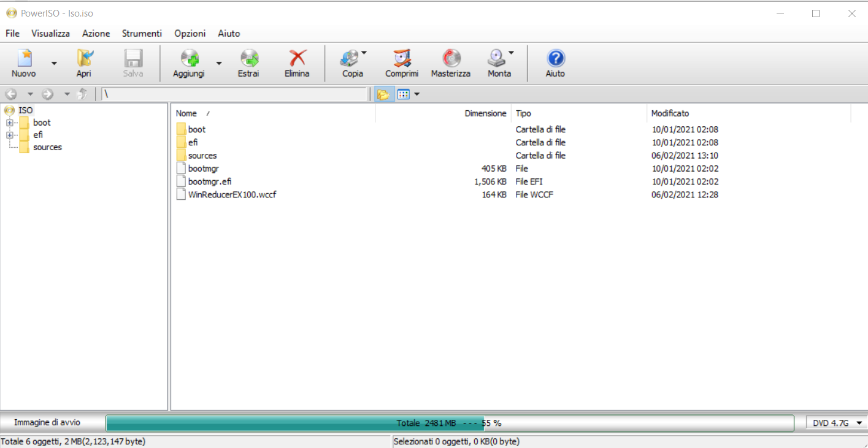Expand the efi folder in tree

(x=9, y=135)
